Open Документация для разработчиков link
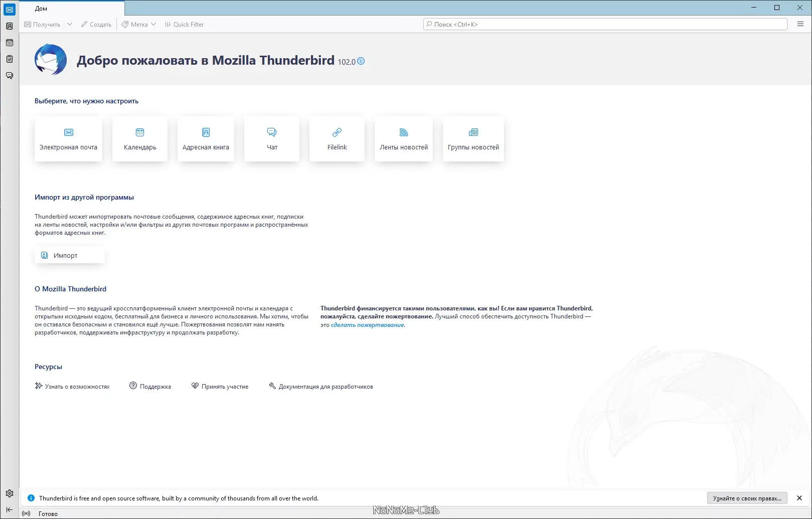Image resolution: width=812 pixels, height=519 pixels. point(321,386)
